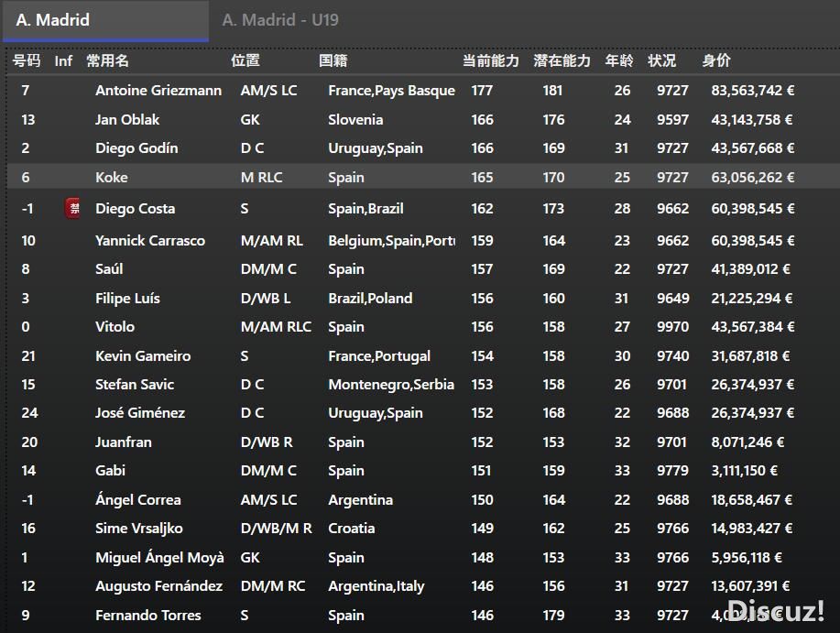The image size is (840, 633).
Task: Select player José Giménez
Action: [x=140, y=413]
